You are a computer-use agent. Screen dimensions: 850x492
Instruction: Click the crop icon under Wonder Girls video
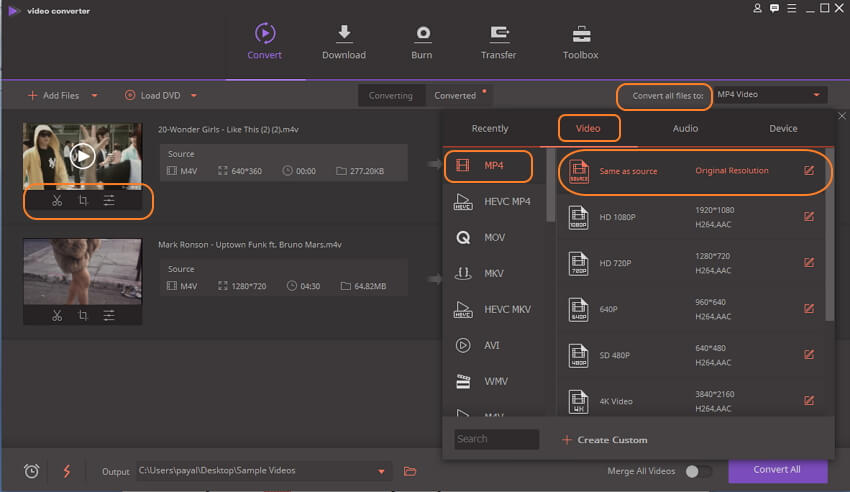click(x=83, y=201)
